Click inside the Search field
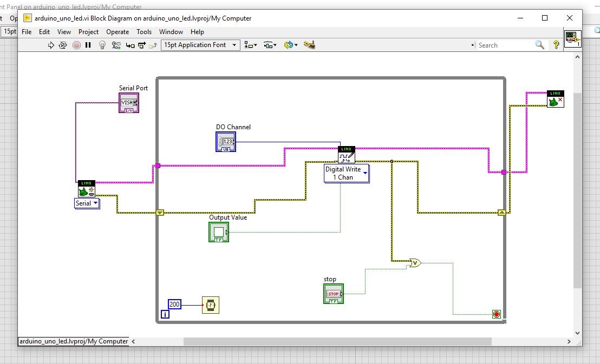 click(x=505, y=45)
